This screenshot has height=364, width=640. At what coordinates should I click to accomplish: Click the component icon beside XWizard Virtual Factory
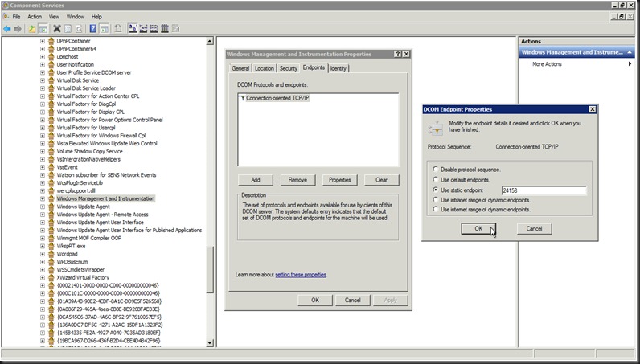(51, 277)
